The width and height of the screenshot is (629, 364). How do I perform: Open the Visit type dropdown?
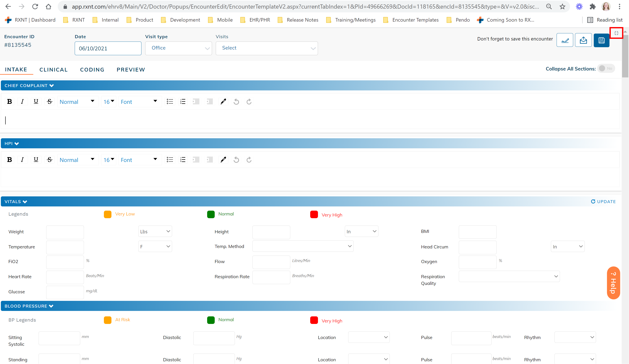(178, 48)
